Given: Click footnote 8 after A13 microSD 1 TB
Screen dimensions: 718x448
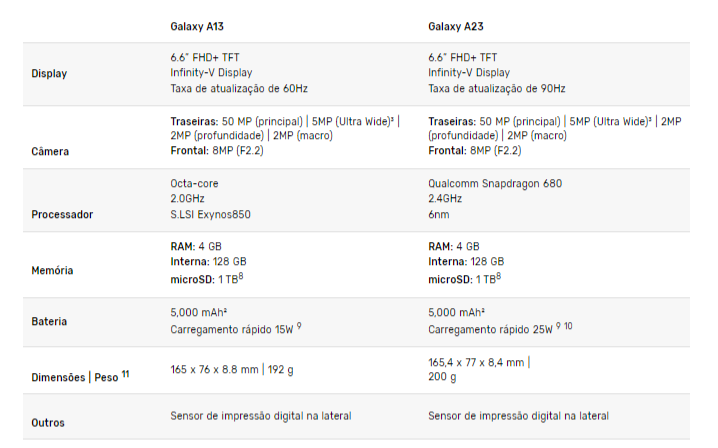Looking at the screenshot, I should pos(241,276).
